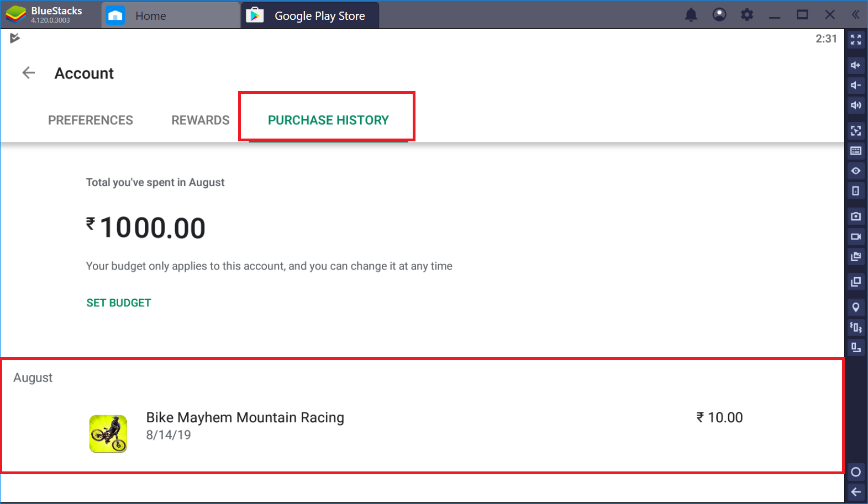This screenshot has width=868, height=504.
Task: Decrease volume using sidebar icon
Action: pos(856,85)
